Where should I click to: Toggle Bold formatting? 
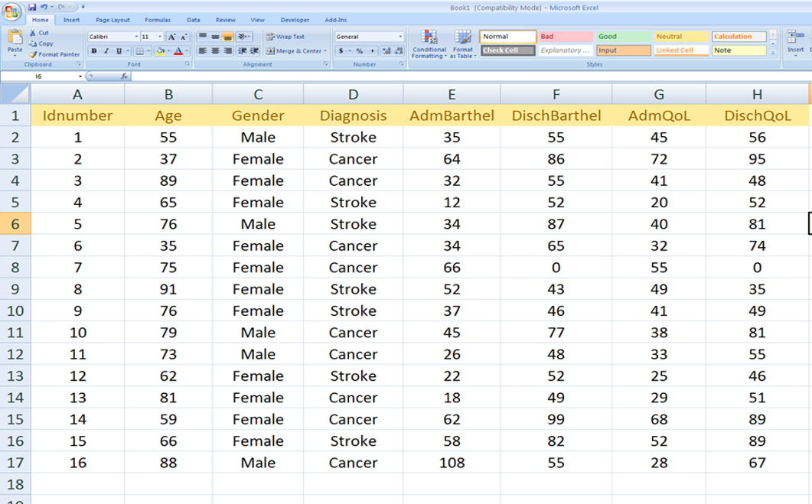[x=94, y=51]
